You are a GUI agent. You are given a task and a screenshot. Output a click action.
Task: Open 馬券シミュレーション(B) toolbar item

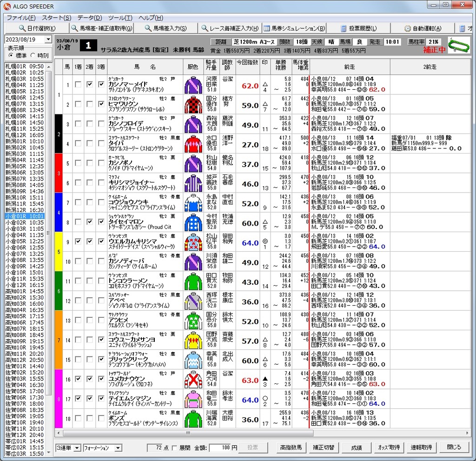(x=294, y=28)
